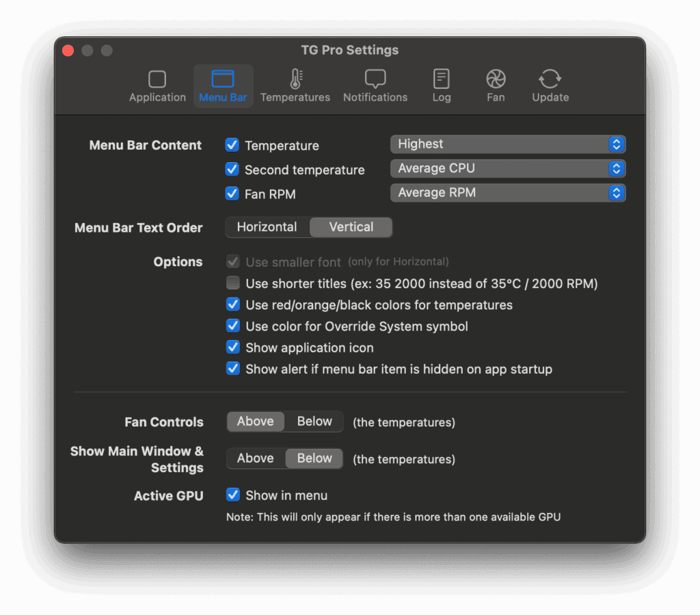Switch to the Application tab label
700x615 pixels.
158,97
